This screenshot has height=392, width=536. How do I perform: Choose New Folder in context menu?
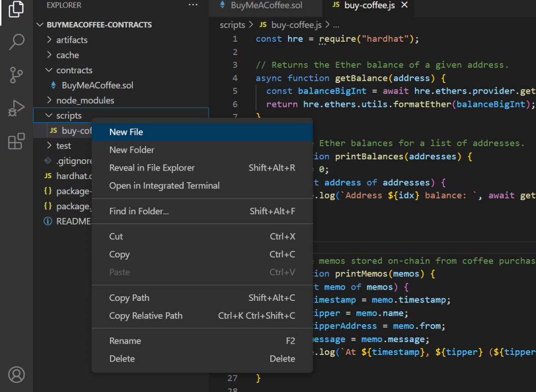pos(132,150)
